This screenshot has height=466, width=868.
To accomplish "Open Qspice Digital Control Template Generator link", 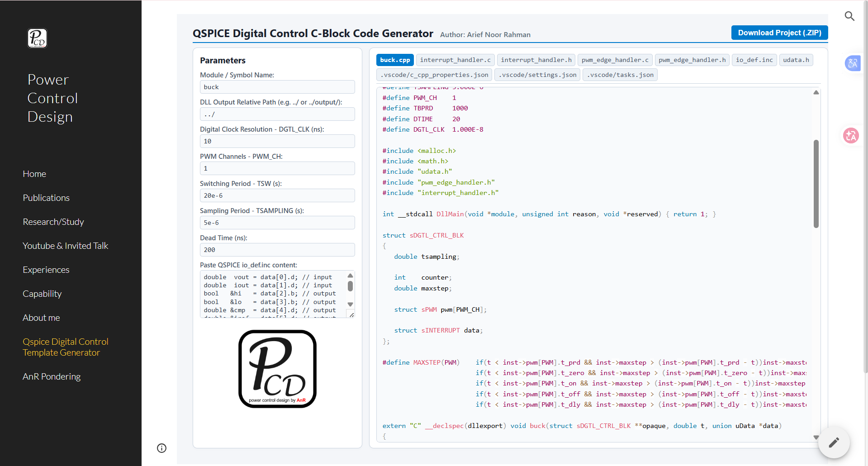I will pos(66,347).
